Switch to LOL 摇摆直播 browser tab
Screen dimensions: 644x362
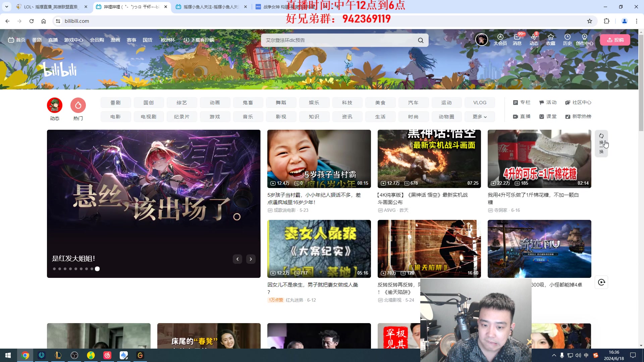point(52,7)
